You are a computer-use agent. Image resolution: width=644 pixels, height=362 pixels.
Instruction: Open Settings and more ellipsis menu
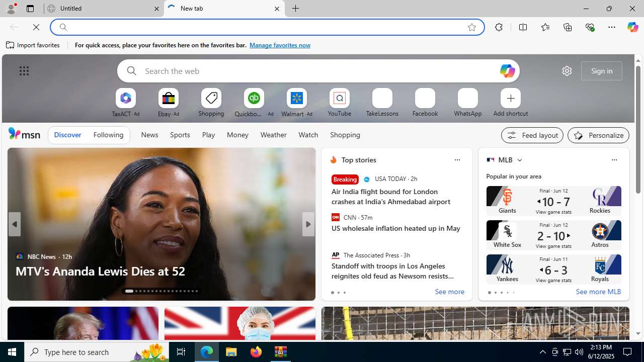611,27
